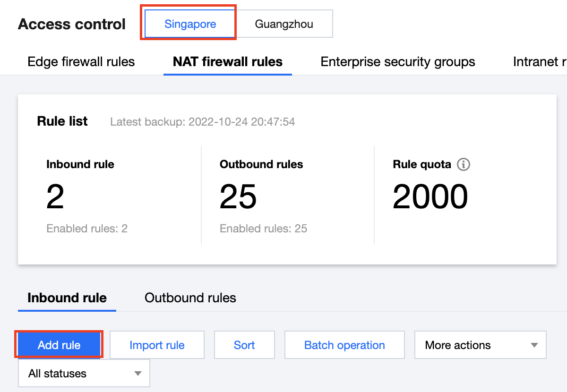
Task: Click the Rule quota info icon
Action: (x=464, y=165)
